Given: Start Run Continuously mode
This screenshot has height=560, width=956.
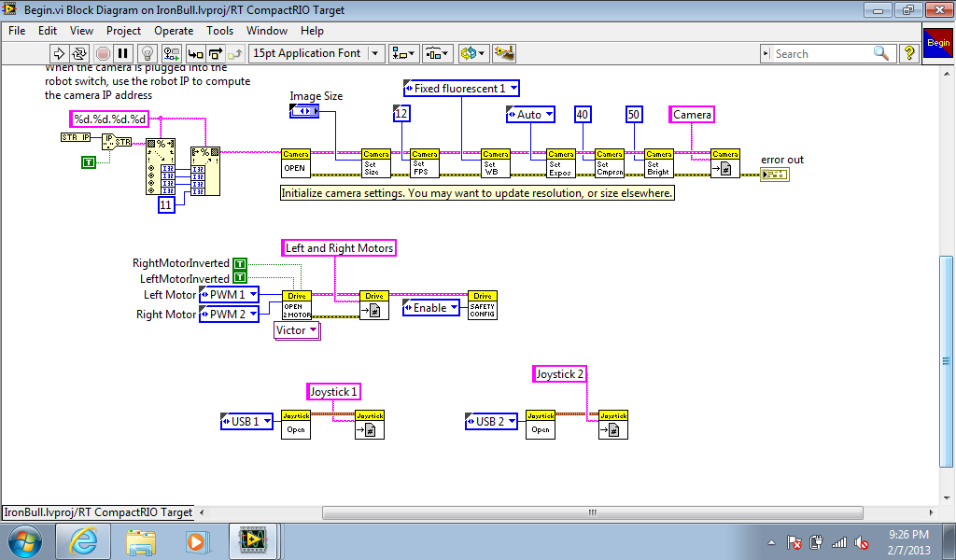Looking at the screenshot, I should click(x=79, y=53).
